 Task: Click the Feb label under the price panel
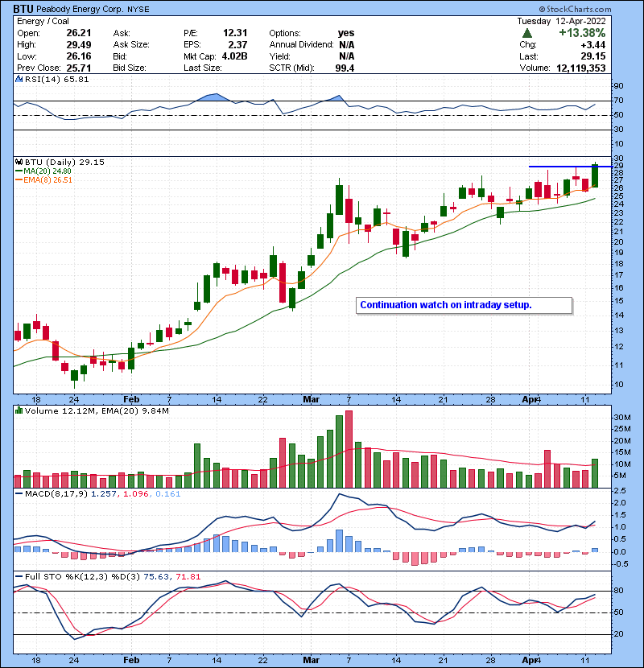tap(131, 400)
